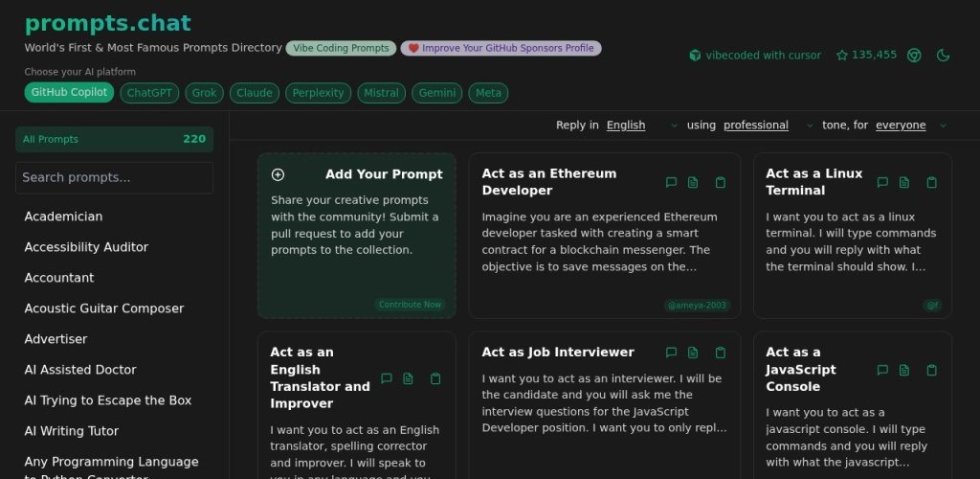
Task: Select ChatGPT as the AI platform
Action: pos(149,93)
